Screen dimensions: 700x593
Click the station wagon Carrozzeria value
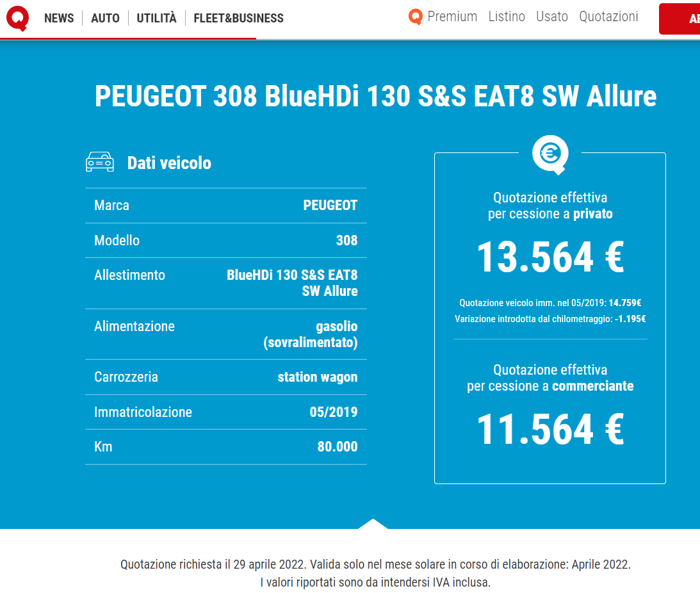pyautogui.click(x=318, y=377)
